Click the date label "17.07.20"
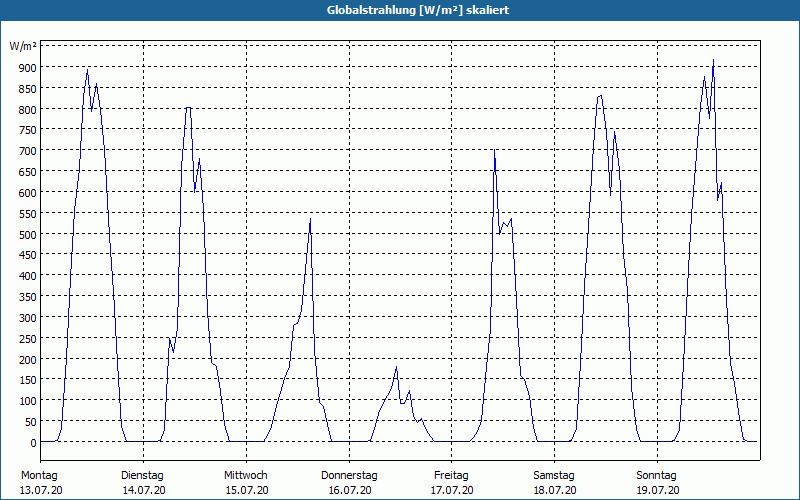 [452, 491]
